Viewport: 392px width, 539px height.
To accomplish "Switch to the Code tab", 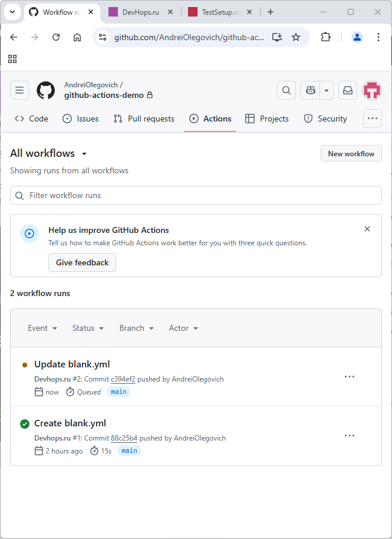I will tap(31, 119).
